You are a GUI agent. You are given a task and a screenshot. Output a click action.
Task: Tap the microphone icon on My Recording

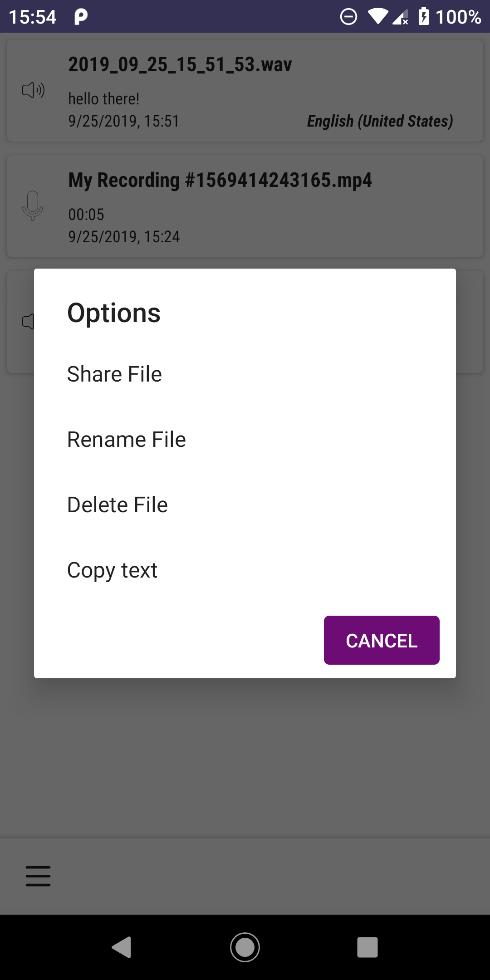(33, 206)
